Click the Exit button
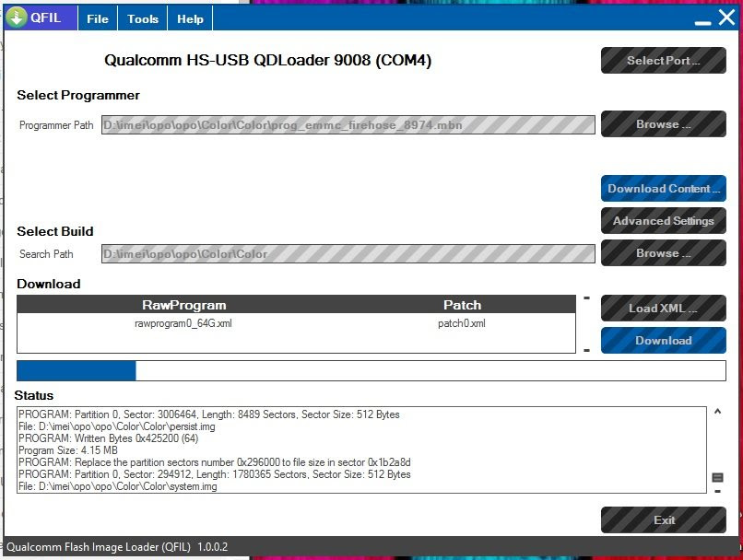Image resolution: width=743 pixels, height=560 pixels. tap(664, 519)
